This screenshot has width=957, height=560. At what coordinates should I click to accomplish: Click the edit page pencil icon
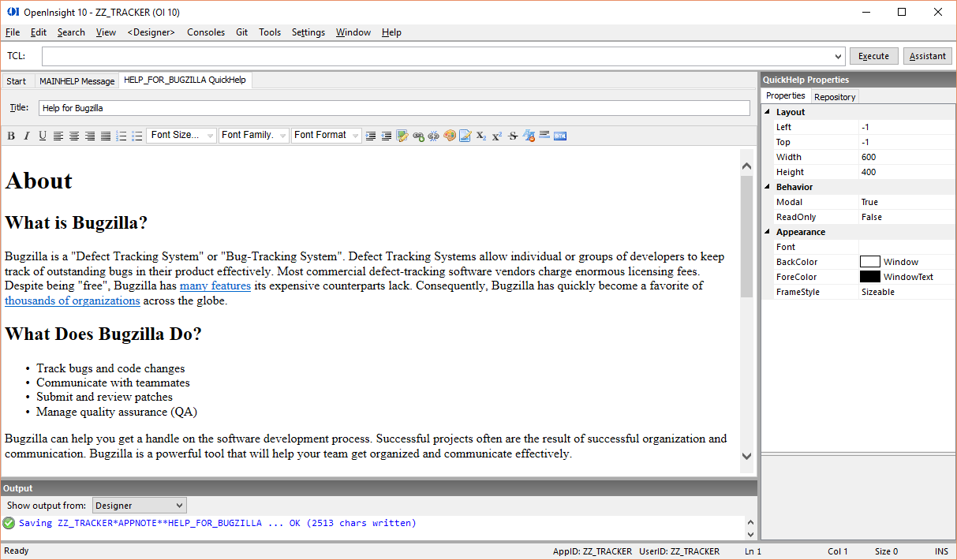[x=465, y=136]
